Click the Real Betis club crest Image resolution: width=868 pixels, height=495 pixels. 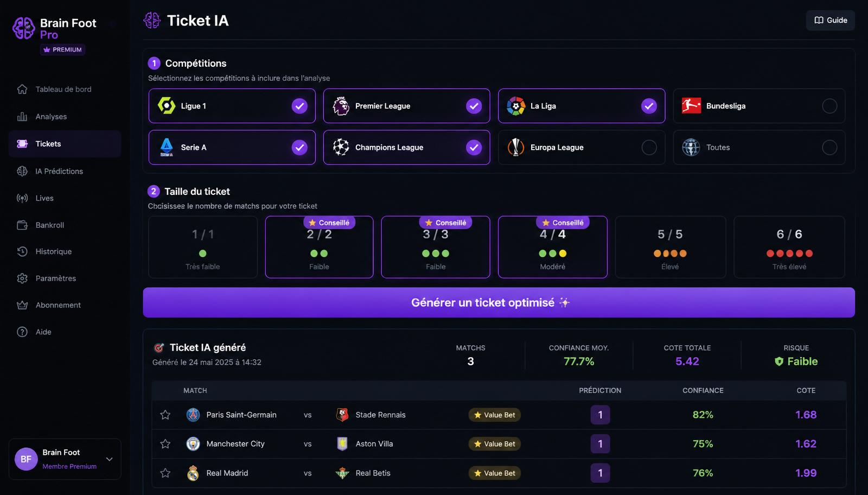click(x=342, y=473)
